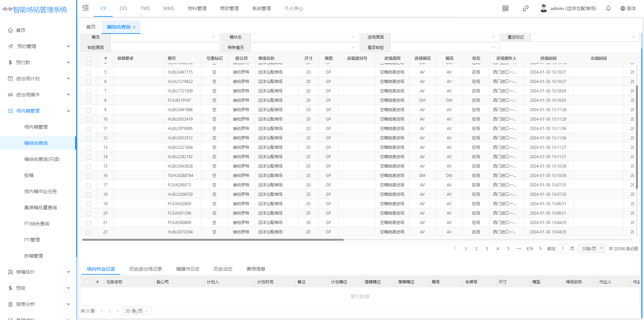This screenshot has width=644, height=320.
Task: Click the horizontal scrollbar below the table
Action: tap(213, 240)
